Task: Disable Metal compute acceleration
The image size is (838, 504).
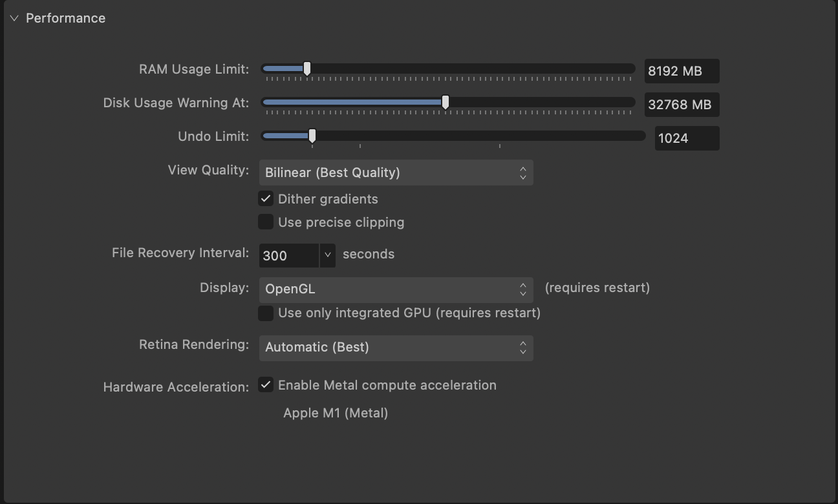Action: coord(265,384)
